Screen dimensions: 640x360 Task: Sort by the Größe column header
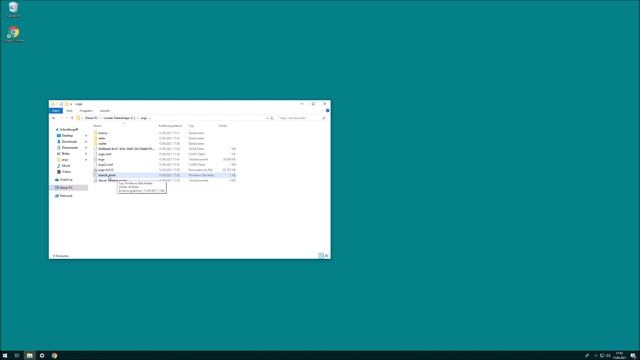coord(223,126)
